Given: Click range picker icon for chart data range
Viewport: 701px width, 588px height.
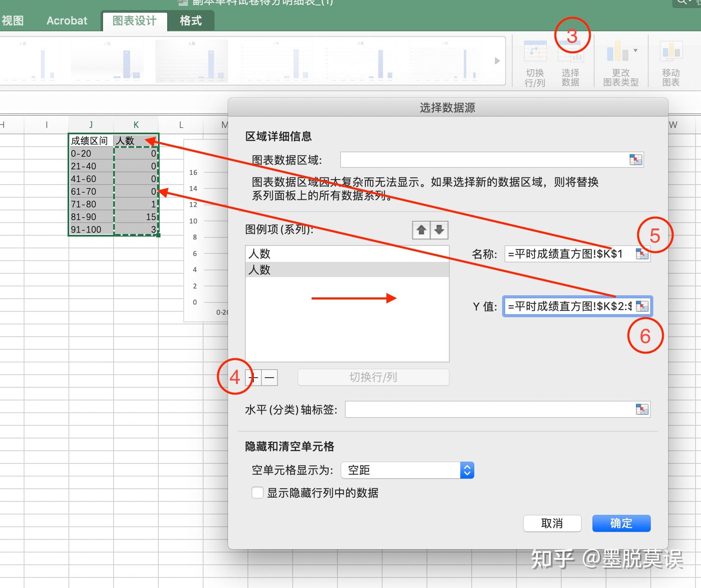Looking at the screenshot, I should [636, 160].
